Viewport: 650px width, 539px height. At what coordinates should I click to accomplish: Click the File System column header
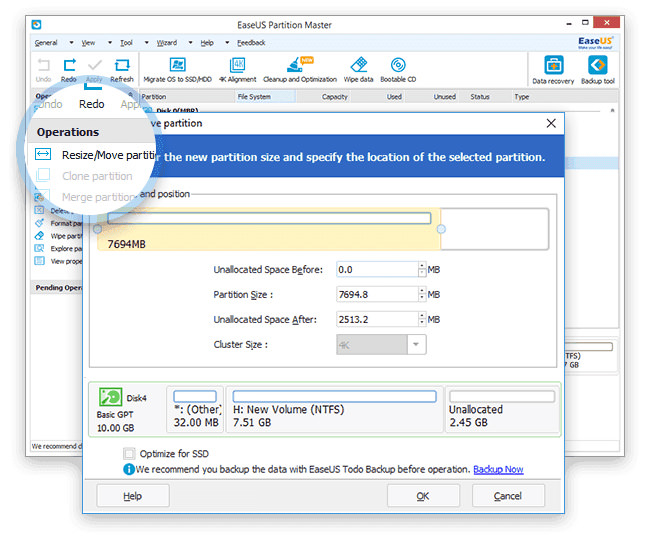click(x=265, y=97)
